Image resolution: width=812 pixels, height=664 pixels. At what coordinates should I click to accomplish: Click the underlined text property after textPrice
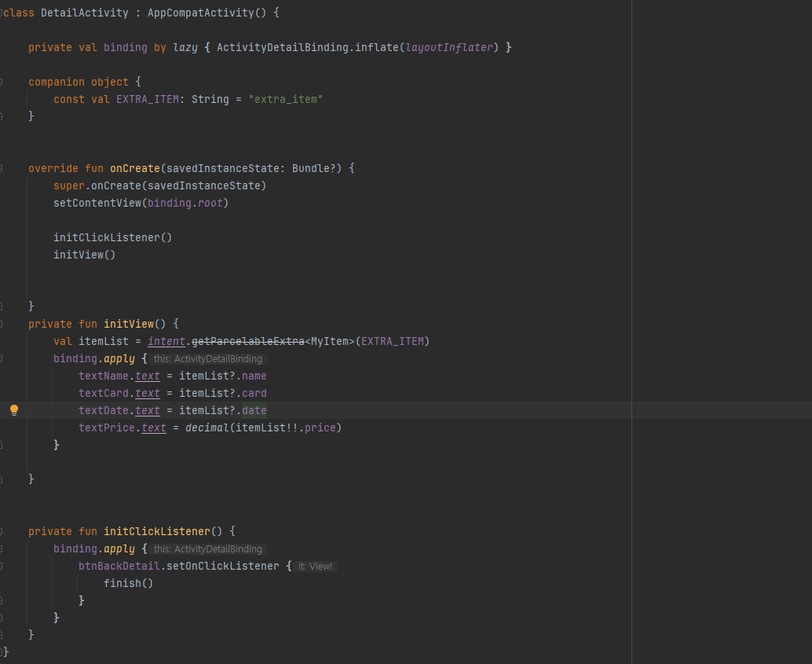coord(154,427)
